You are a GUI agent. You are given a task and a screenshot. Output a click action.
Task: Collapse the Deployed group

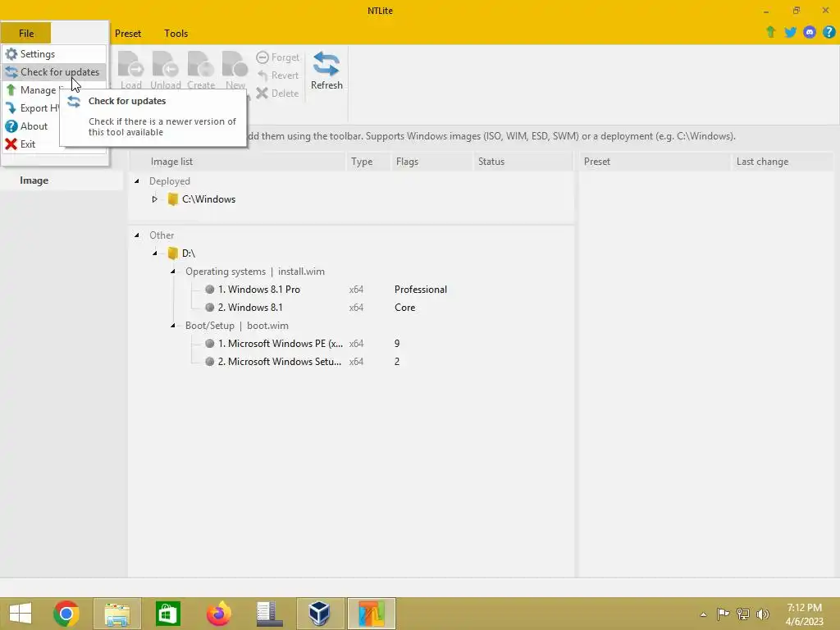[x=137, y=181]
